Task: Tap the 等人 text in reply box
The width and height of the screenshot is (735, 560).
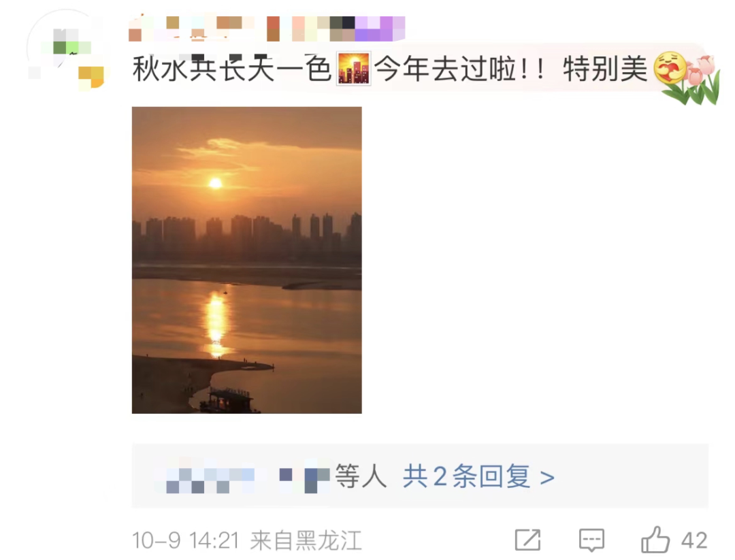Action: (x=361, y=476)
